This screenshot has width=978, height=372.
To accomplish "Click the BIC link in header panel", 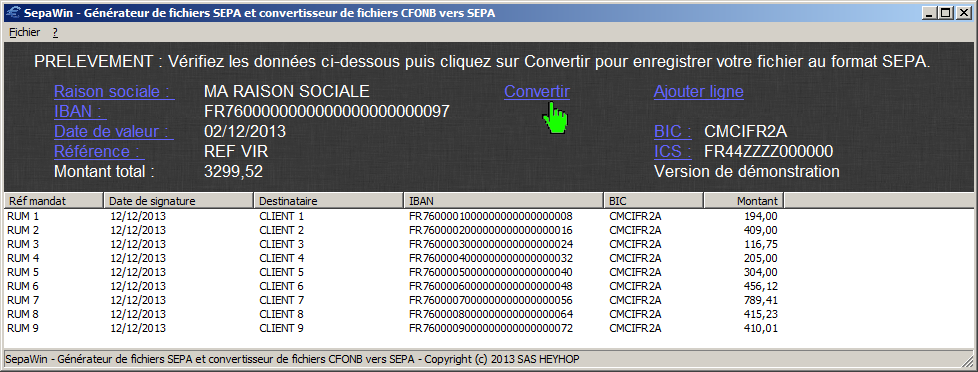I will (x=672, y=132).
